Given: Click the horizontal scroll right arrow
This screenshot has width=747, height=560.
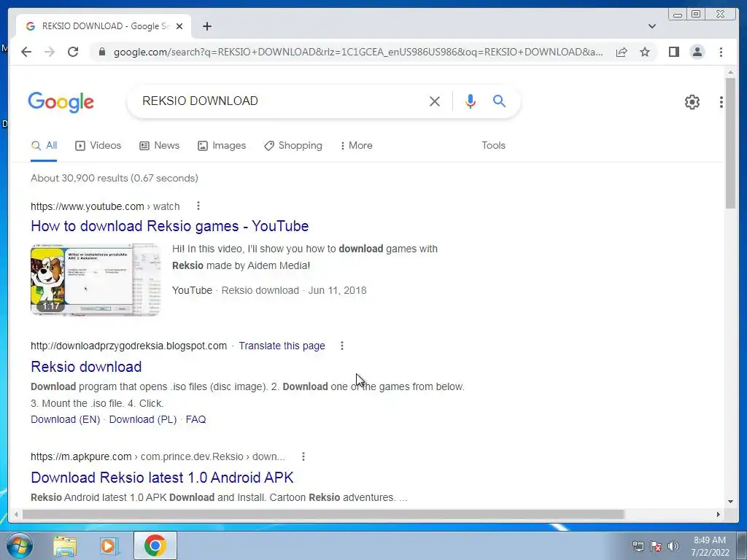Looking at the screenshot, I should [x=719, y=514].
